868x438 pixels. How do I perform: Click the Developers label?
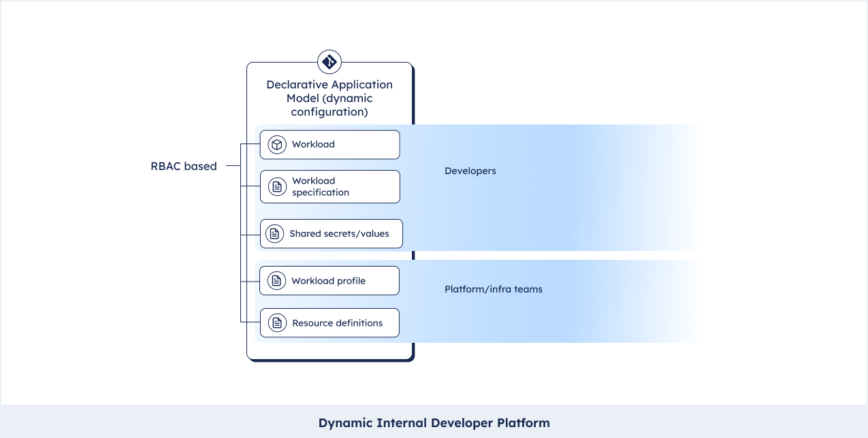(470, 171)
